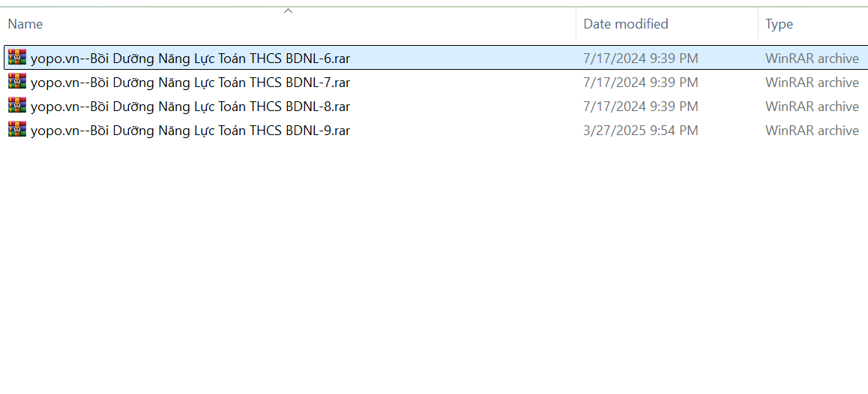
Task: Select the file name ending in BDNL-8.rar
Action: (190, 107)
